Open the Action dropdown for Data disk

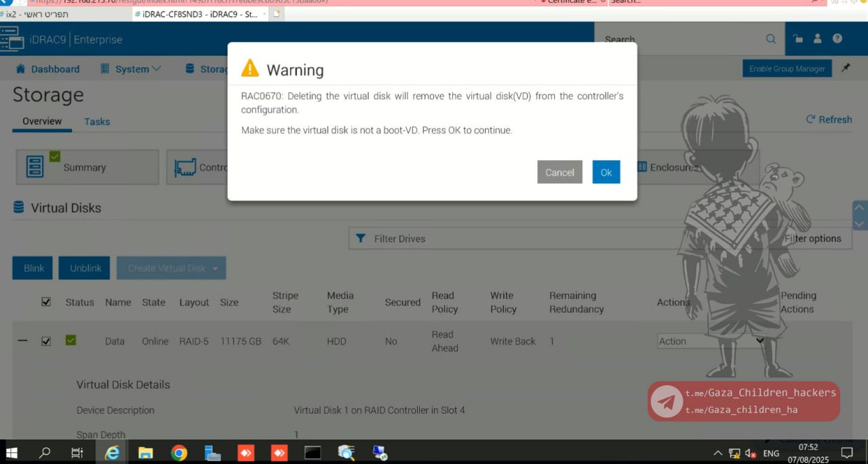coord(711,341)
